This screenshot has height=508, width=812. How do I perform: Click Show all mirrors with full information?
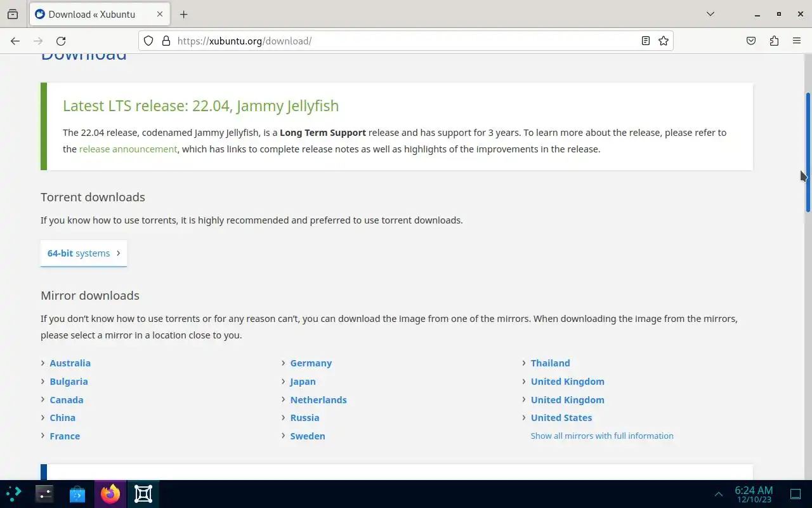coord(602,436)
